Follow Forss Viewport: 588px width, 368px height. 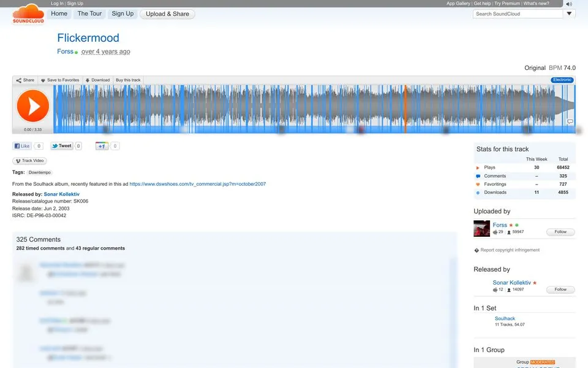560,232
